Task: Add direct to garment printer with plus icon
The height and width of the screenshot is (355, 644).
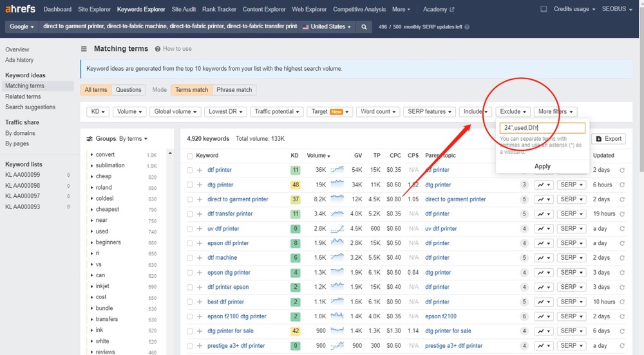Action: (200, 199)
